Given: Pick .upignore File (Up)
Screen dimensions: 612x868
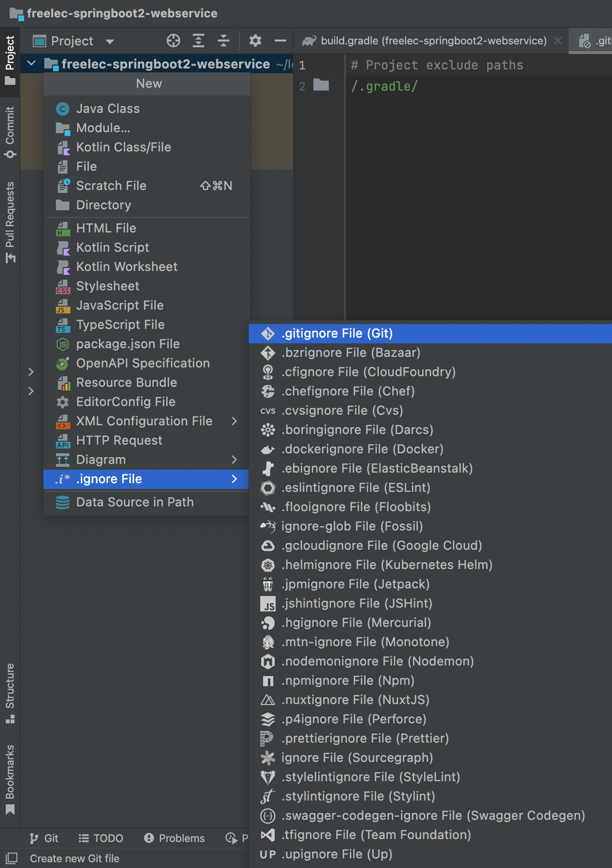Looking at the screenshot, I should click(x=430, y=854).
